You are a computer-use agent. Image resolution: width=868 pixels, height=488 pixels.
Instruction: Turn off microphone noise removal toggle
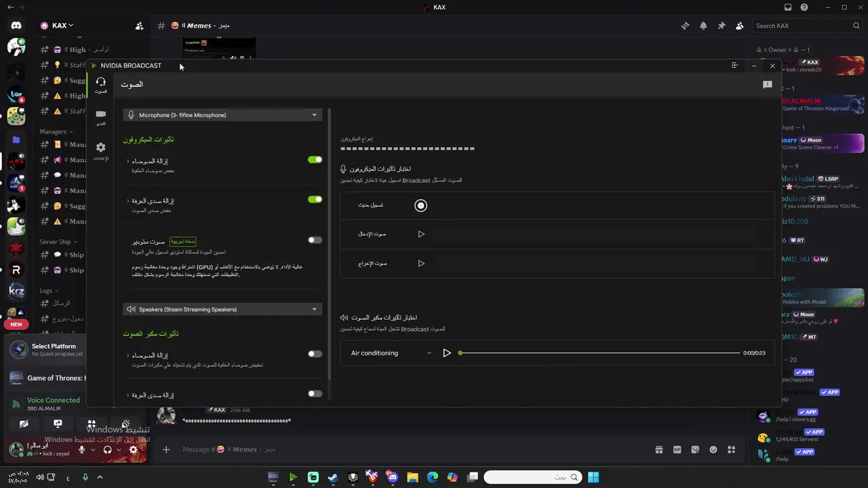pos(315,160)
